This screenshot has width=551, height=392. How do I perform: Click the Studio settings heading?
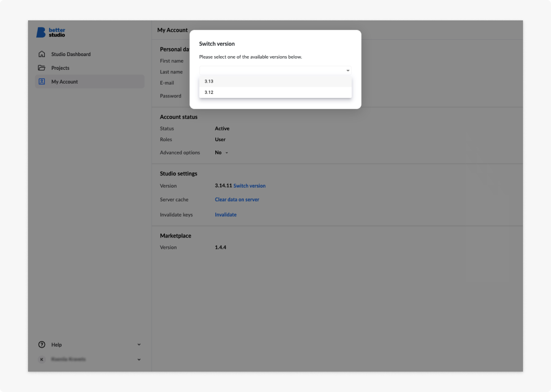(x=179, y=173)
